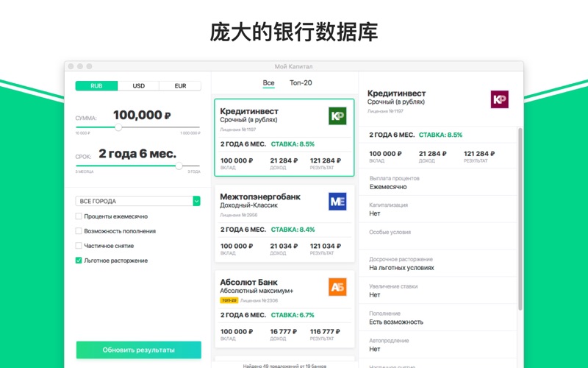Viewport: 588px width, 368px height.
Task: Switch to the Все tab
Action: [x=268, y=83]
